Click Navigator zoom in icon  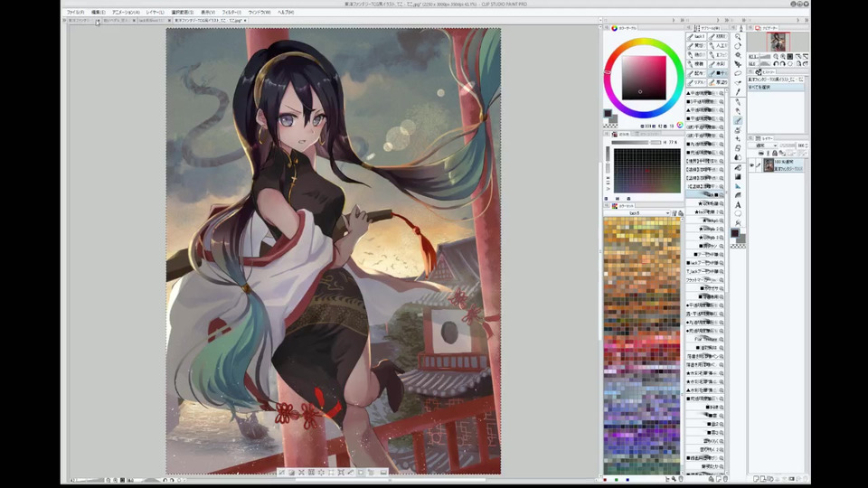[783, 56]
